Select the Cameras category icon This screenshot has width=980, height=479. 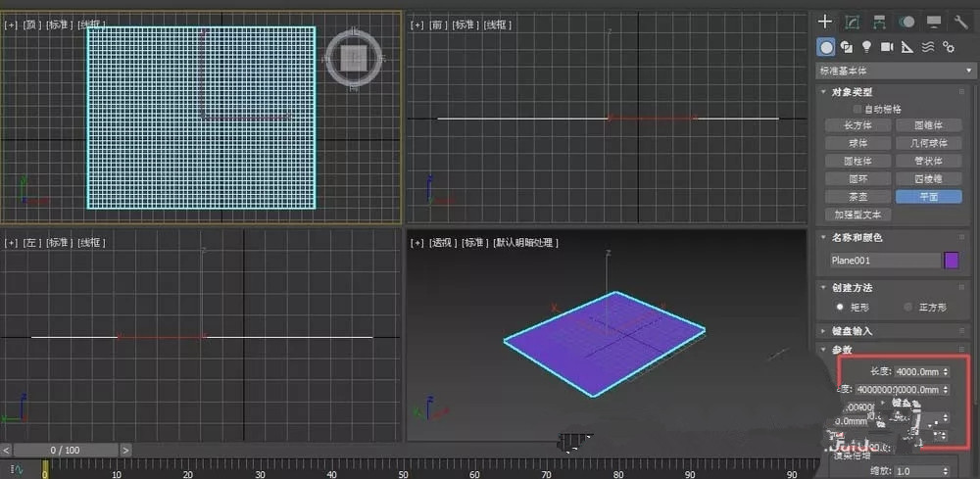coord(887,47)
